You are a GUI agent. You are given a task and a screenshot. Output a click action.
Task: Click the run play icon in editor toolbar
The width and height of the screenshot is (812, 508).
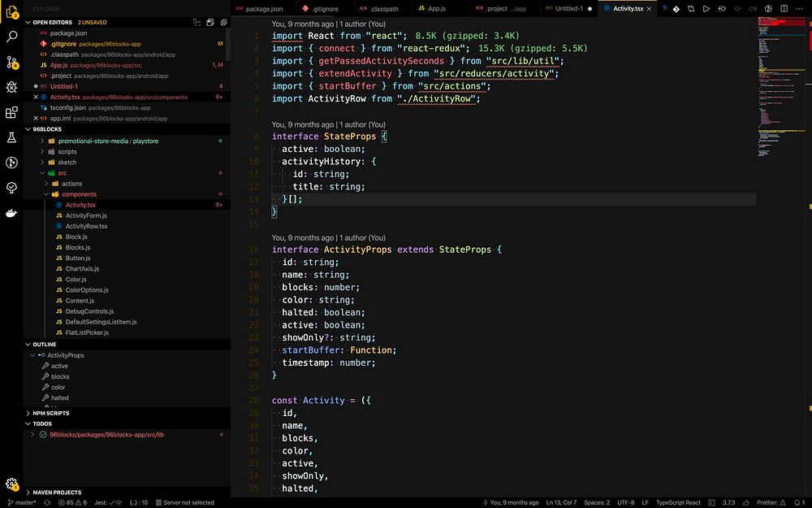tap(706, 8)
